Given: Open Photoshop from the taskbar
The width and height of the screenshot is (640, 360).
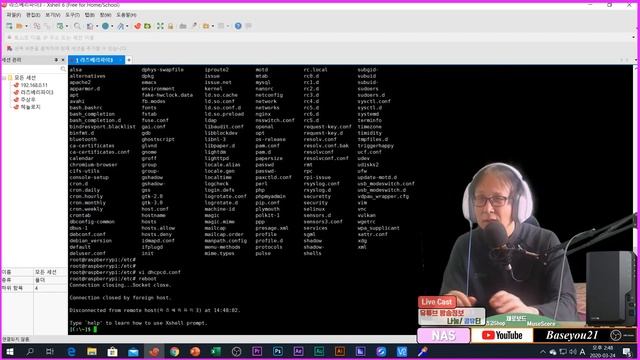Looking at the screenshot, I should (x=278, y=351).
